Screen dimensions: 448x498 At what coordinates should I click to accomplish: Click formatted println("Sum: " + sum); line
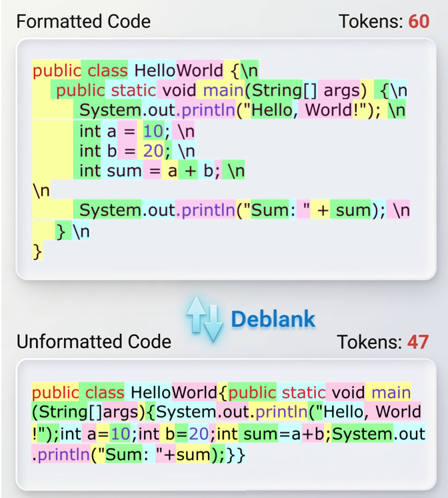(221, 209)
